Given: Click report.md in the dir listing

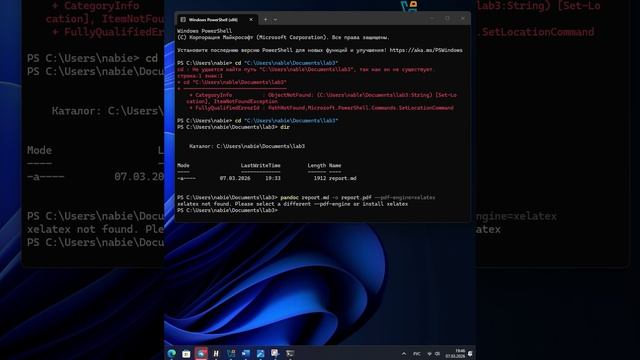Looking at the screenshot, I should click(342, 178).
